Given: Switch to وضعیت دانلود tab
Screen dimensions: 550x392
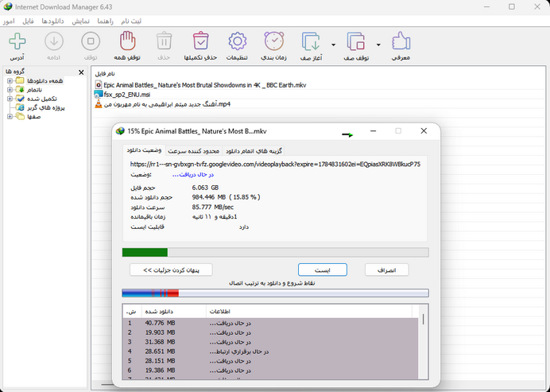Looking at the screenshot, I should tap(144, 150).
